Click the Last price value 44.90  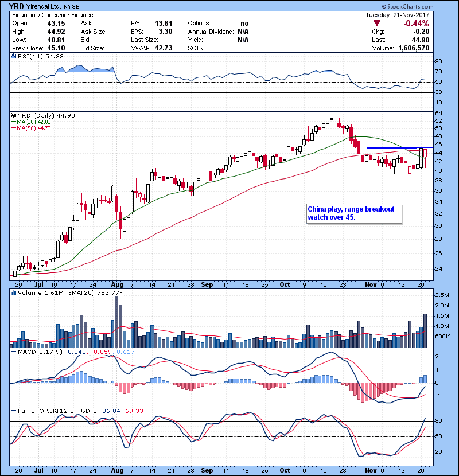coord(421,40)
